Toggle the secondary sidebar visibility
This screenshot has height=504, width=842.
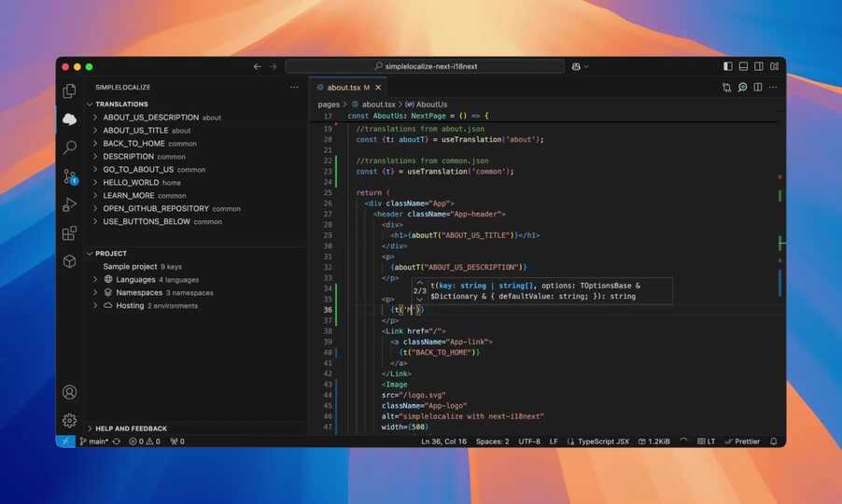pos(759,67)
